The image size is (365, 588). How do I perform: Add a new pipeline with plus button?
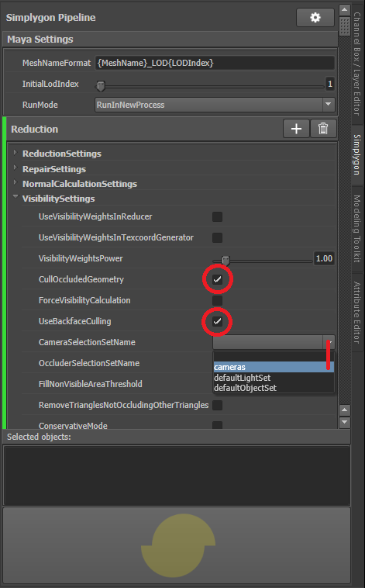coord(297,129)
